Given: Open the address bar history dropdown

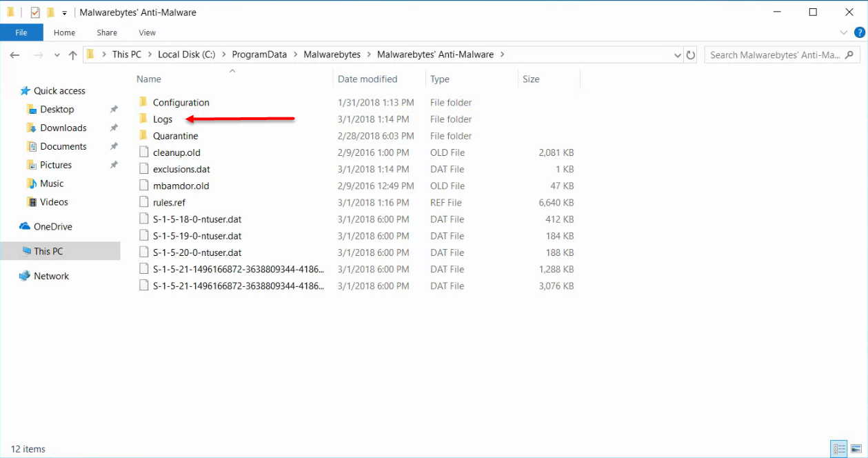Looking at the screenshot, I should point(677,55).
